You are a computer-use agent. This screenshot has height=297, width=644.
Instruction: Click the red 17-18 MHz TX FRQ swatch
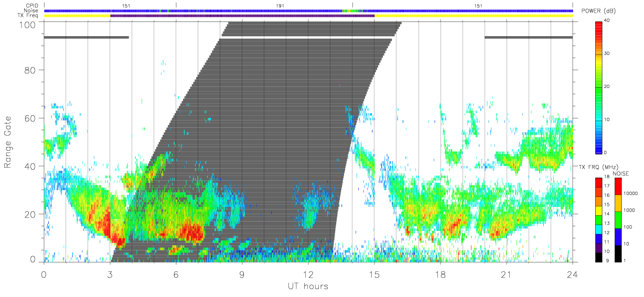point(599,182)
